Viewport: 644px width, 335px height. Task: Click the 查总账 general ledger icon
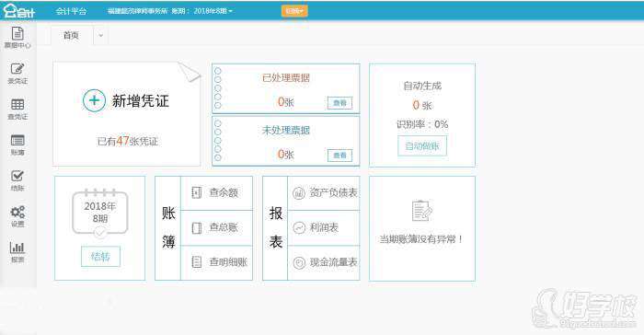coord(197,227)
